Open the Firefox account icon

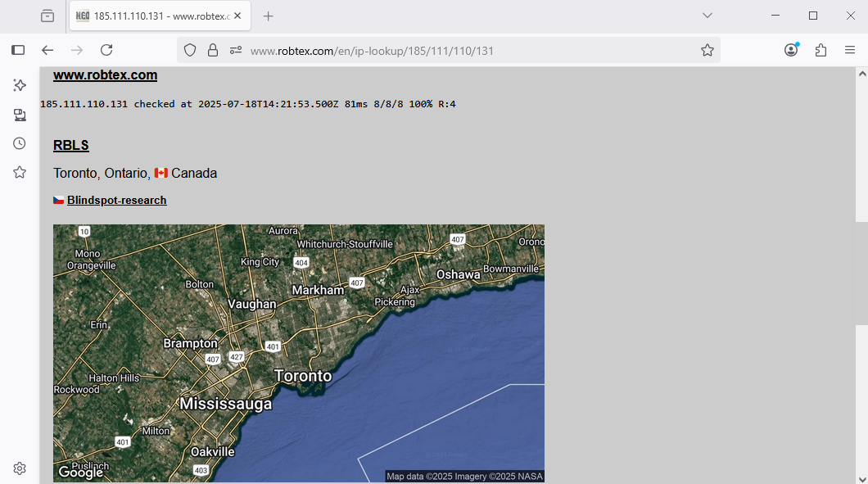[791, 50]
